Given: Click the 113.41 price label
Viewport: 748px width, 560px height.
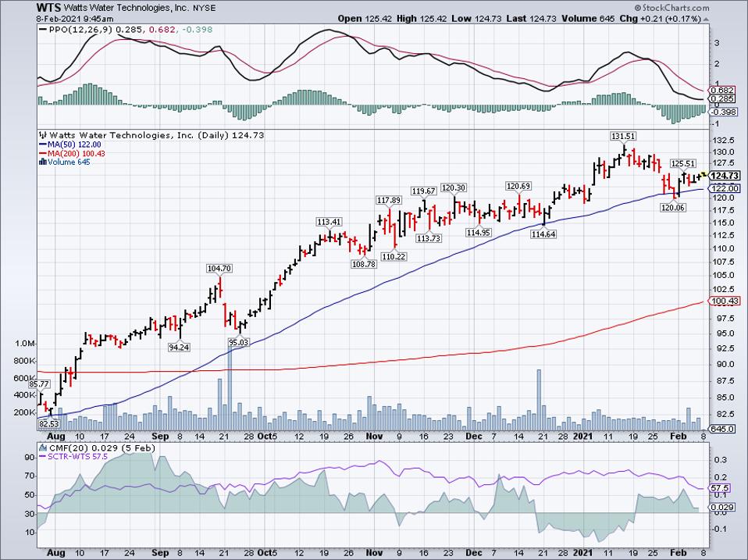Looking at the screenshot, I should pyautogui.click(x=329, y=222).
